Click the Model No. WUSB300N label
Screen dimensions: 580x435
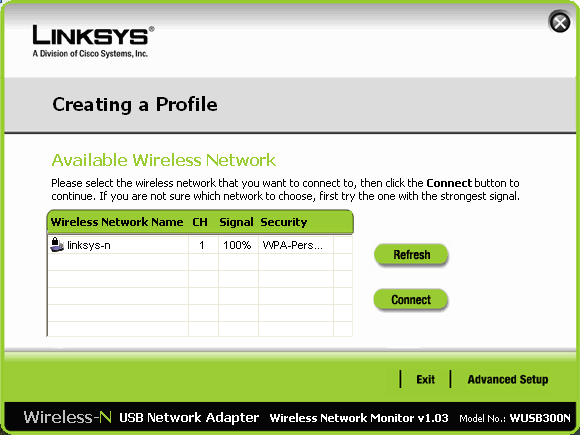coord(515,418)
